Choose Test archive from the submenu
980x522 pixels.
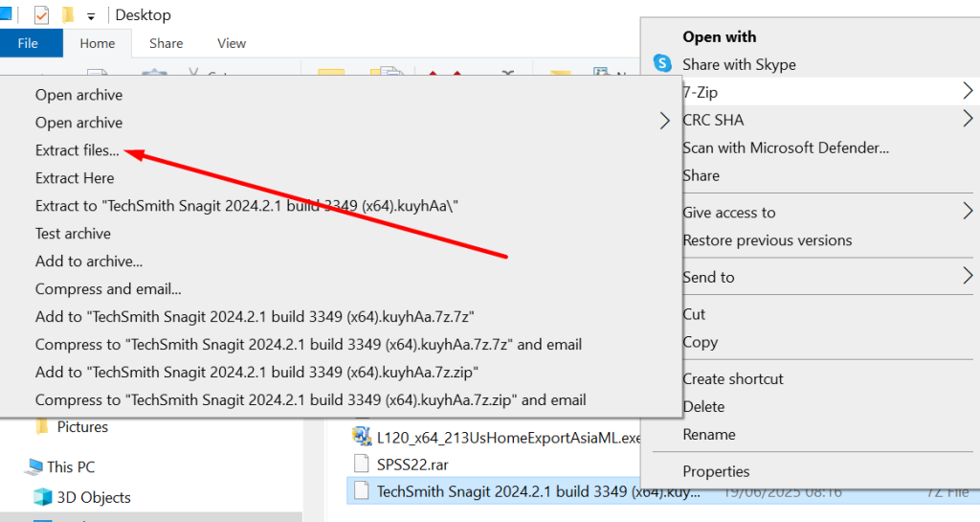click(x=73, y=234)
